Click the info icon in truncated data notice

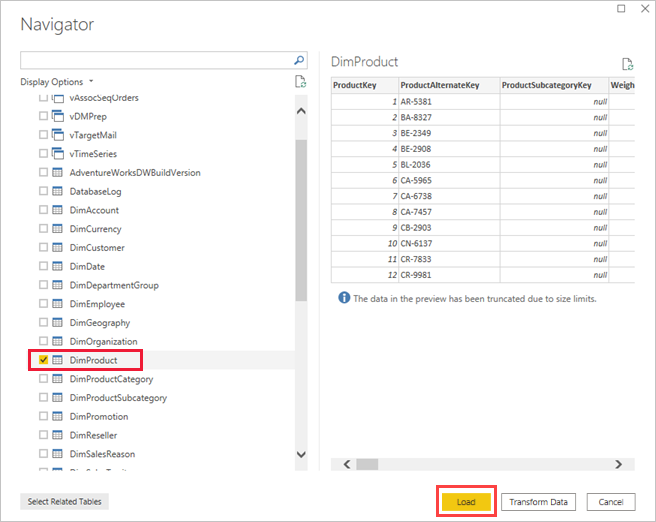tap(344, 298)
